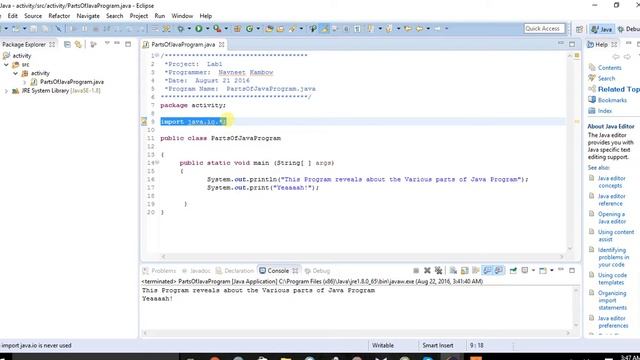Screen dimensions: 640x360
Task: Click the editor horizontal scrollbar
Action: pos(362,257)
